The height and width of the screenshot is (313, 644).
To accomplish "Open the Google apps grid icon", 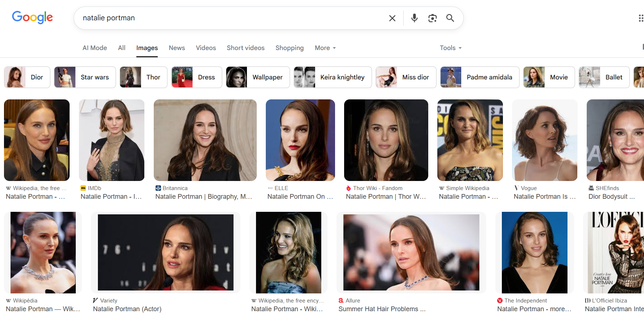I will 641,18.
